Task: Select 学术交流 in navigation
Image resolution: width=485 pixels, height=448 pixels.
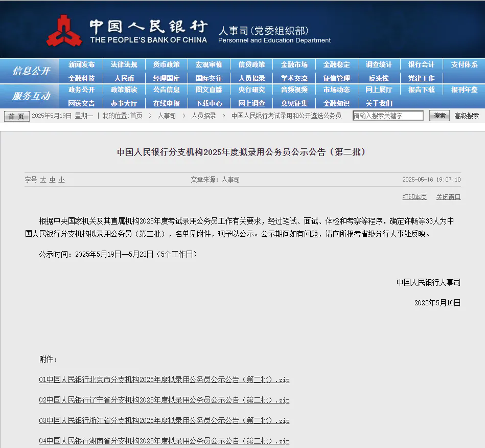Action: point(294,78)
